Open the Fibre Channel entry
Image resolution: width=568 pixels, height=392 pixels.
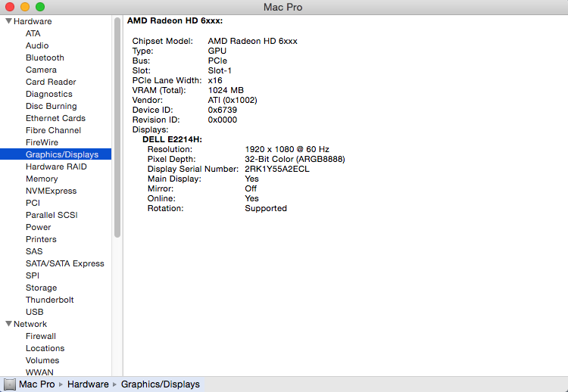coord(53,130)
